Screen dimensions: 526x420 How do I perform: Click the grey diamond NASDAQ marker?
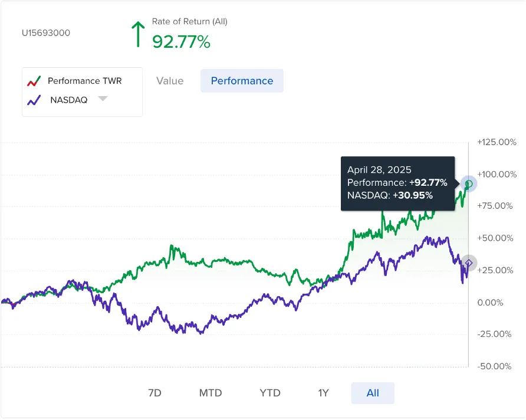(469, 263)
